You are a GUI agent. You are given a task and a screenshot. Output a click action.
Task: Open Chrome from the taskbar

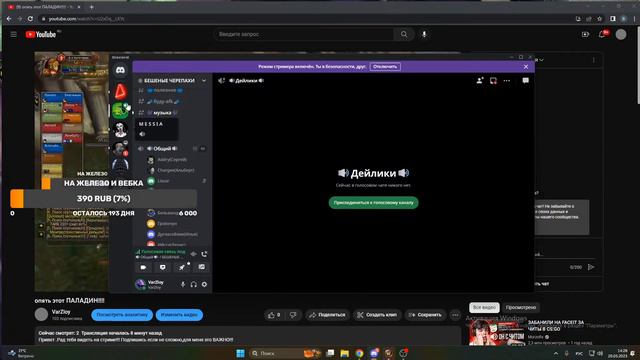tap(359, 353)
